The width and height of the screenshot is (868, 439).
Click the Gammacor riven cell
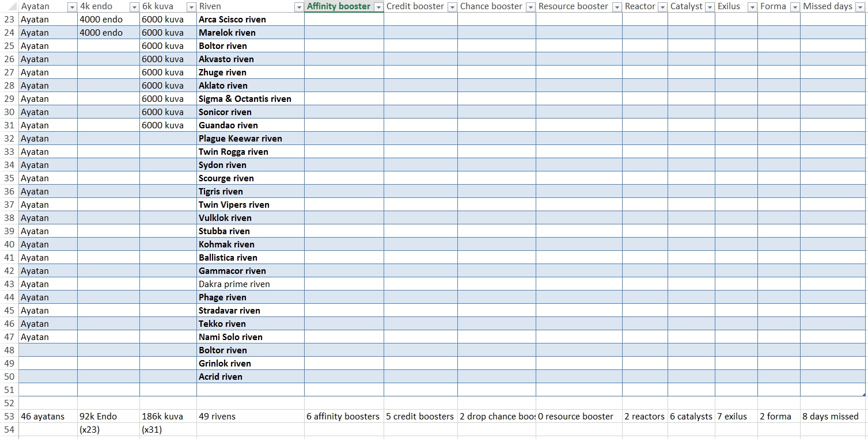click(x=251, y=270)
